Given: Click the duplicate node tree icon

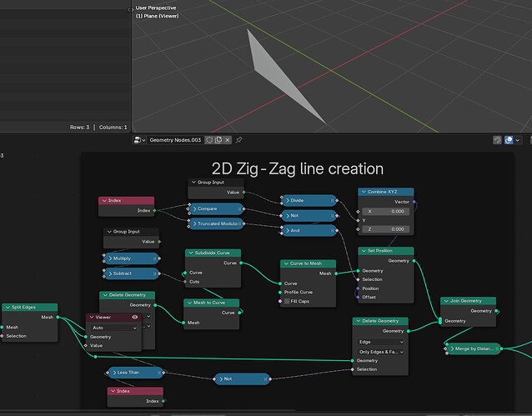Looking at the screenshot, I should point(218,140).
